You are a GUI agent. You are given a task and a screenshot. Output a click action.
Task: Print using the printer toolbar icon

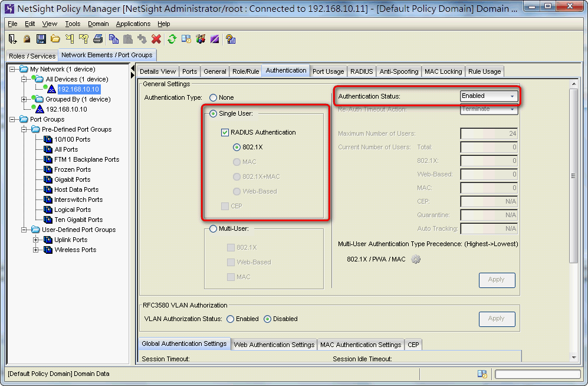pyautogui.click(x=98, y=39)
